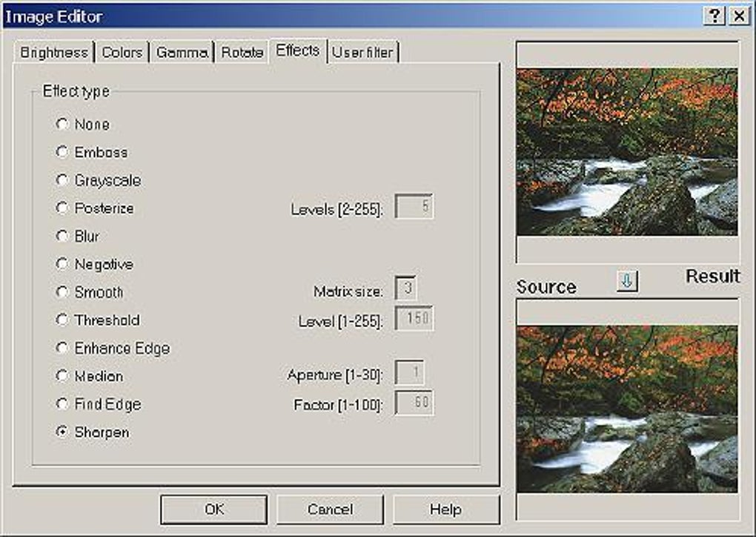Viewport: 756px width, 537px height.
Task: Click the Factor [1-100] field
Action: click(414, 403)
